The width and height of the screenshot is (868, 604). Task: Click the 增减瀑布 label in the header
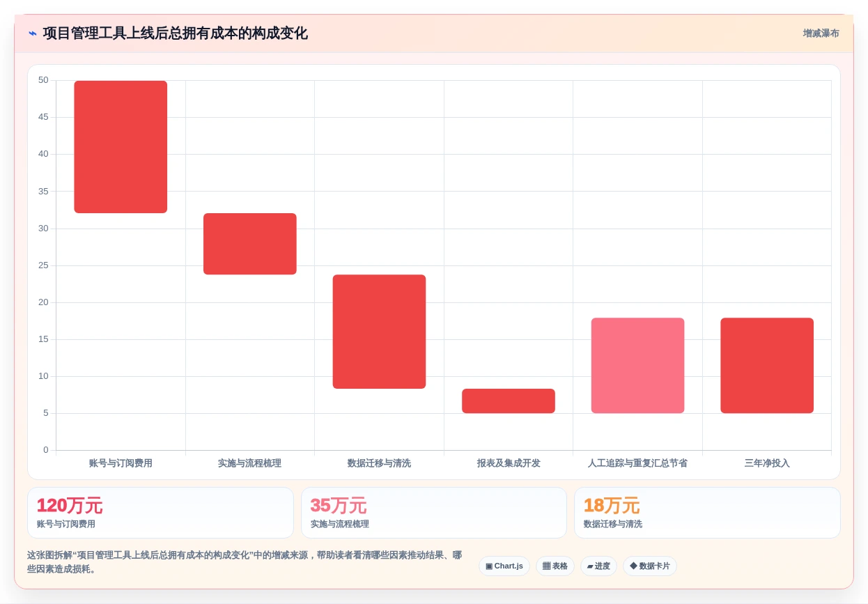coord(821,33)
